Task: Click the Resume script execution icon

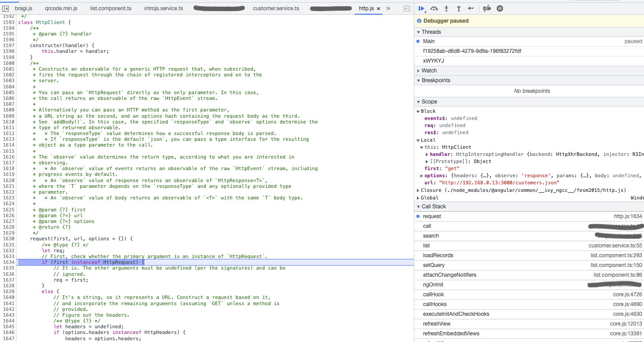Action: point(421,8)
